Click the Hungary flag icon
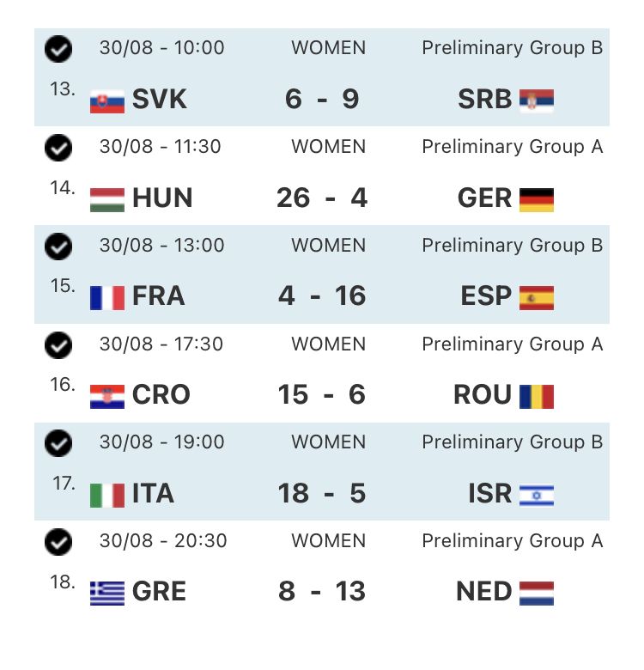Viewport: 644px width, 670px height. 107,200
